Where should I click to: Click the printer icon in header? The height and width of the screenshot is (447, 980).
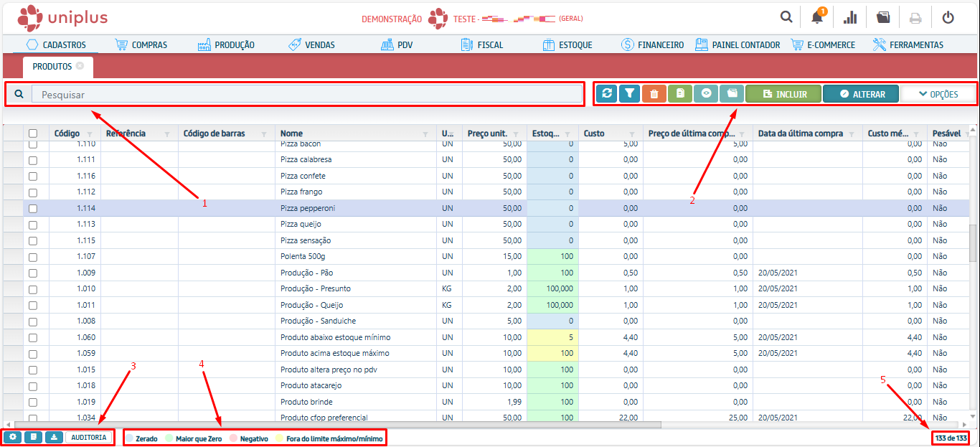click(915, 18)
